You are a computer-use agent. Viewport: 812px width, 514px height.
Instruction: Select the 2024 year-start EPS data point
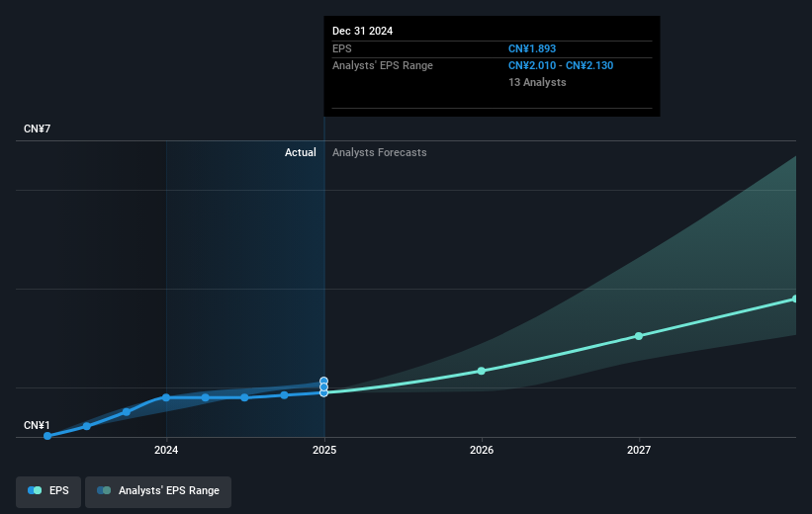166,397
